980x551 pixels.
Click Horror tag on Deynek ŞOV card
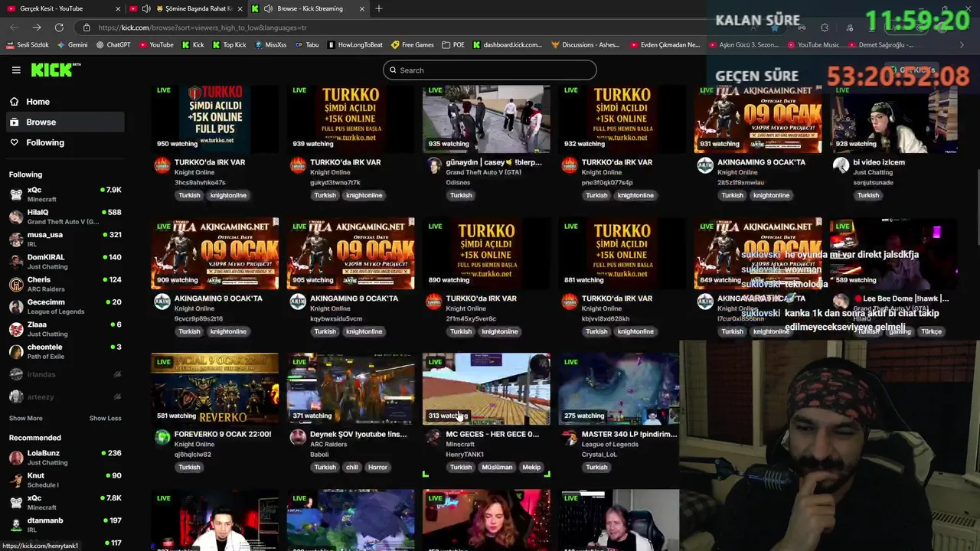377,468
